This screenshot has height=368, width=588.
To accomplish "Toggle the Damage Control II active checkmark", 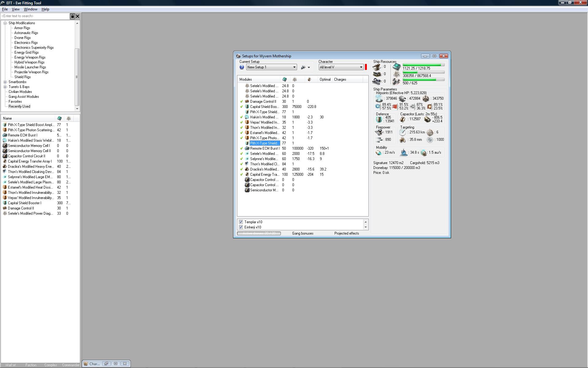I will pyautogui.click(x=241, y=102).
